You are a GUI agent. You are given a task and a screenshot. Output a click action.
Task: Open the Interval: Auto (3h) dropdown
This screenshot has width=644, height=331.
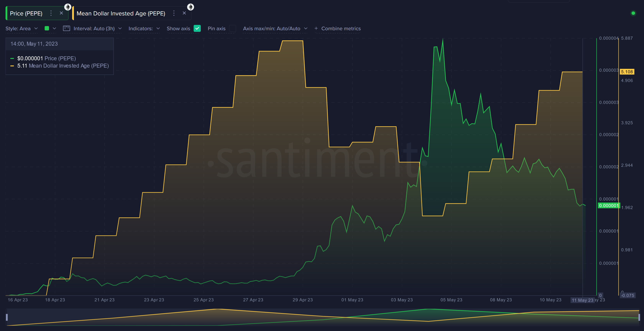(97, 28)
